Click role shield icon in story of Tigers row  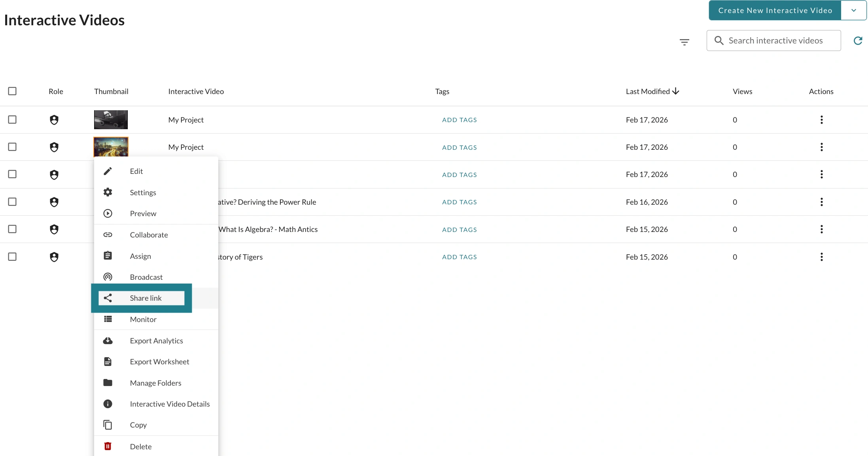click(x=54, y=257)
